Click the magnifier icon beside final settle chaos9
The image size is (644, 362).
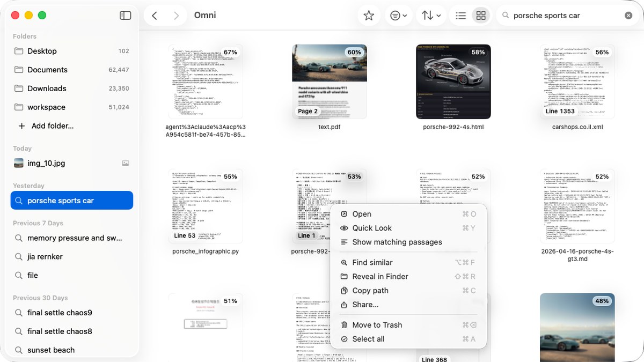pos(19,313)
